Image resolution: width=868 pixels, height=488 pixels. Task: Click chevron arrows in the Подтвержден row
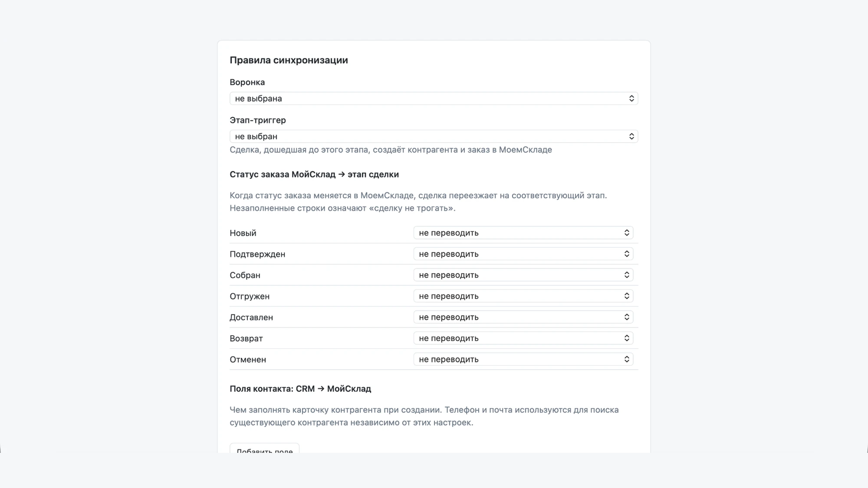point(627,254)
